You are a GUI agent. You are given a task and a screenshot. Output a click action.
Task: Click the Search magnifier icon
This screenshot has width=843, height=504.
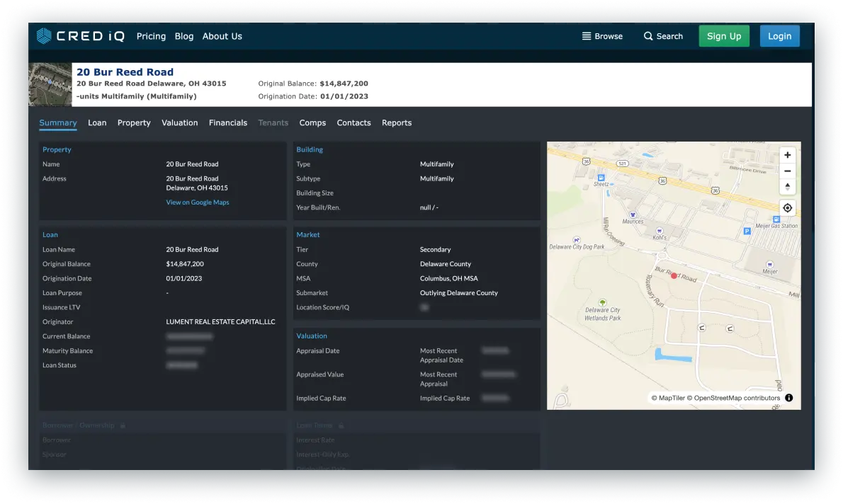(648, 36)
